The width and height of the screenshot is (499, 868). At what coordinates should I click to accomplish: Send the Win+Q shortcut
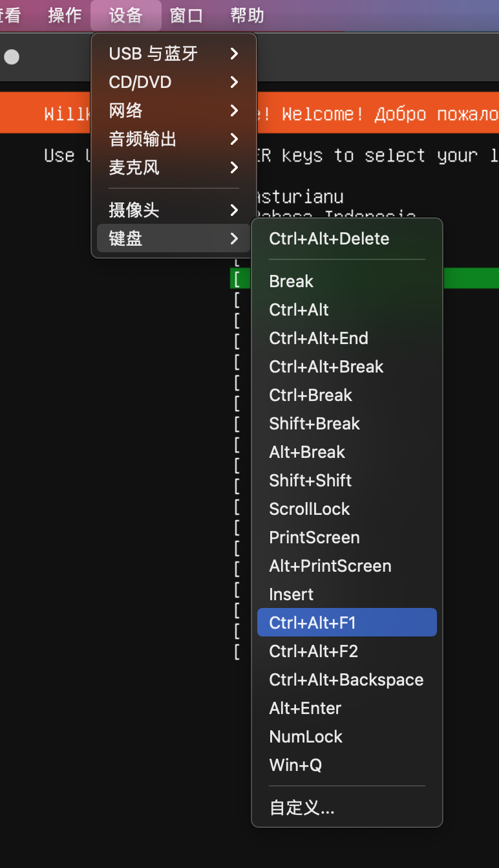click(x=295, y=765)
